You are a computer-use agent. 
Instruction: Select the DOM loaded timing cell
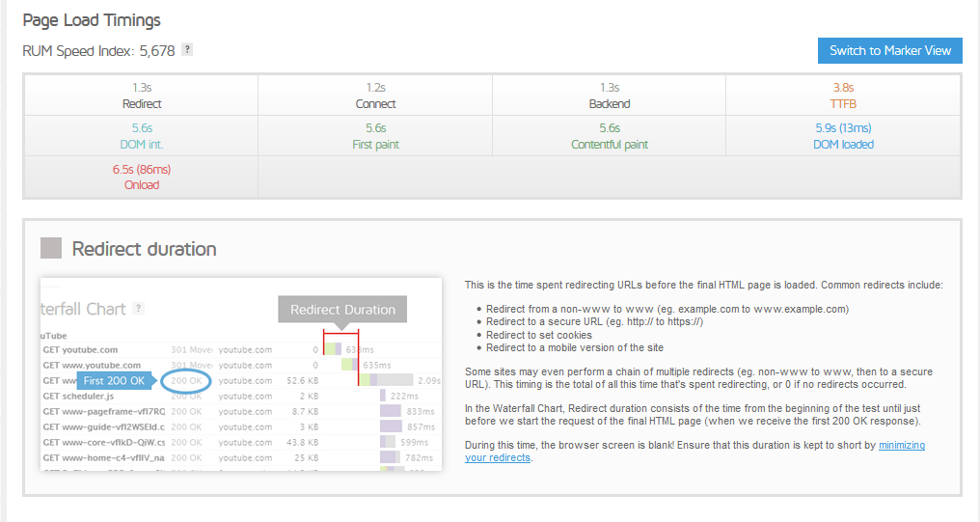(x=843, y=136)
